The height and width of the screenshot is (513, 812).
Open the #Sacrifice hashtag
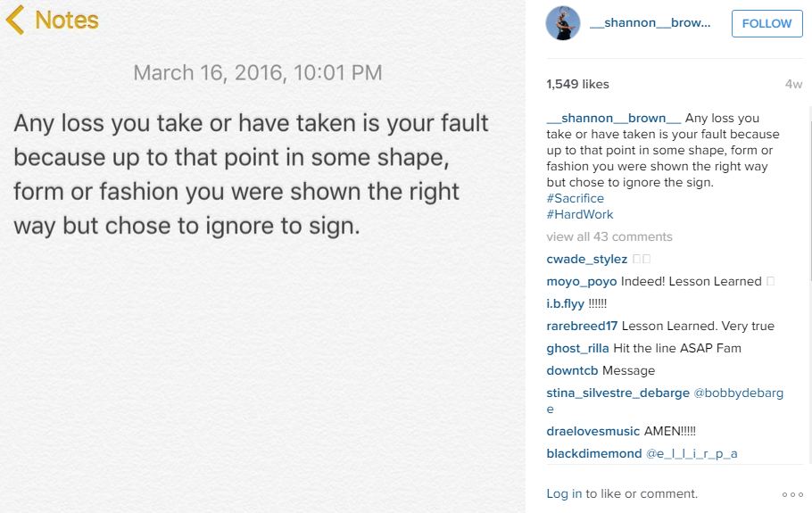[576, 198]
